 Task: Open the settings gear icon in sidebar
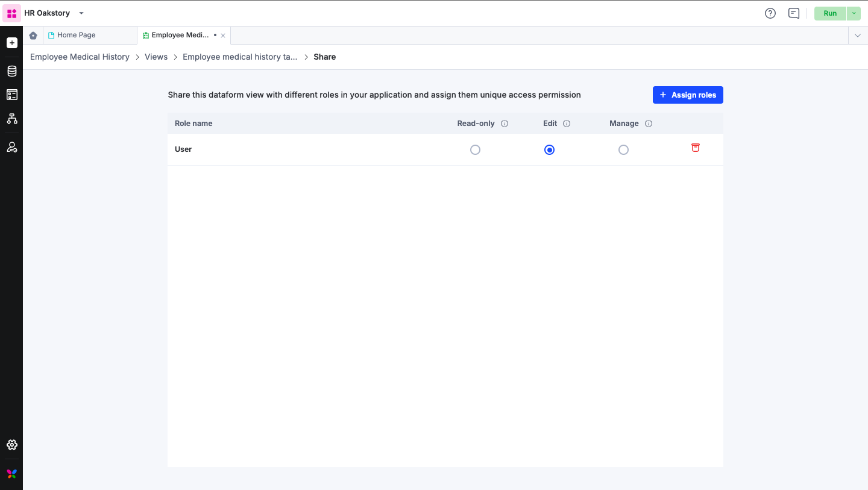[12, 445]
